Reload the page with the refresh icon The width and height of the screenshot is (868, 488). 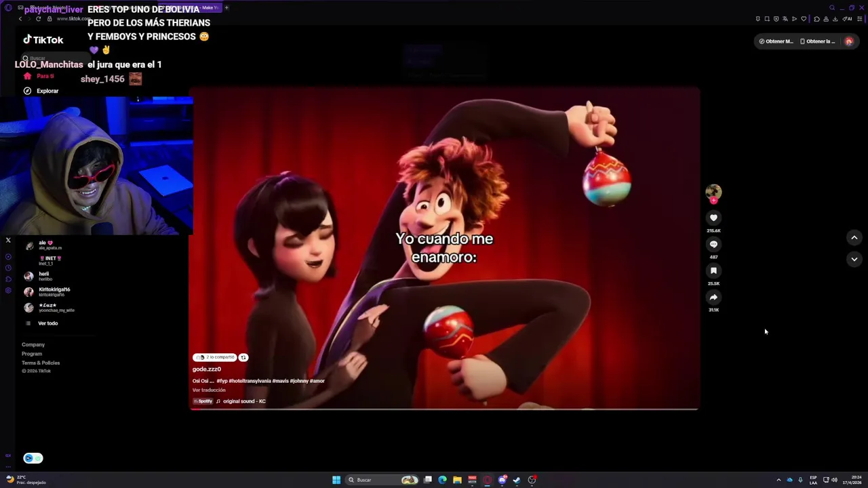coord(38,18)
